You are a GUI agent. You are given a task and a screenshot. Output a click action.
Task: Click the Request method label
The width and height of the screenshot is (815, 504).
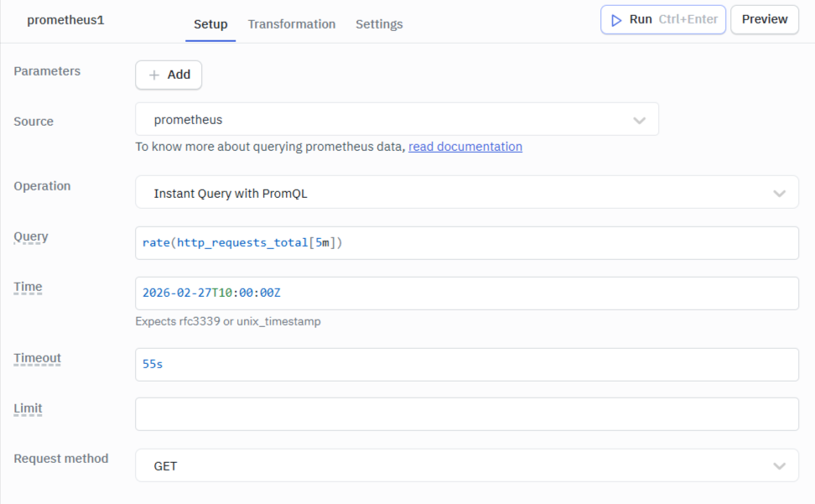point(61,459)
